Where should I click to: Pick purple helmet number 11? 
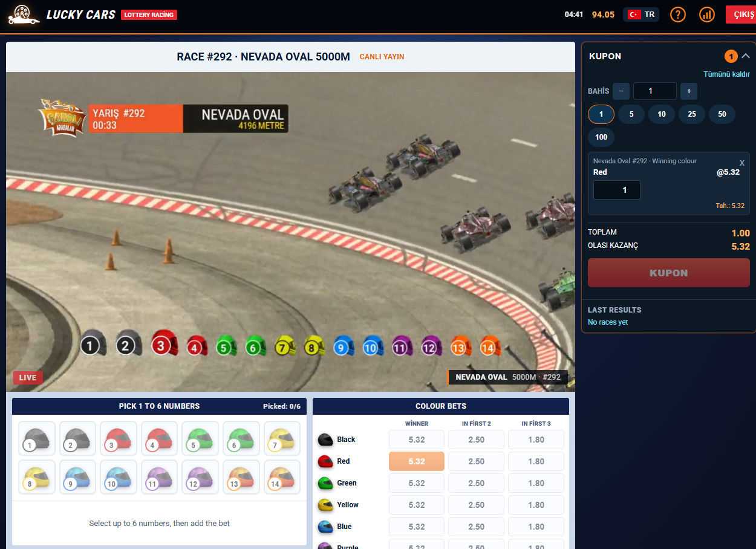(x=160, y=477)
